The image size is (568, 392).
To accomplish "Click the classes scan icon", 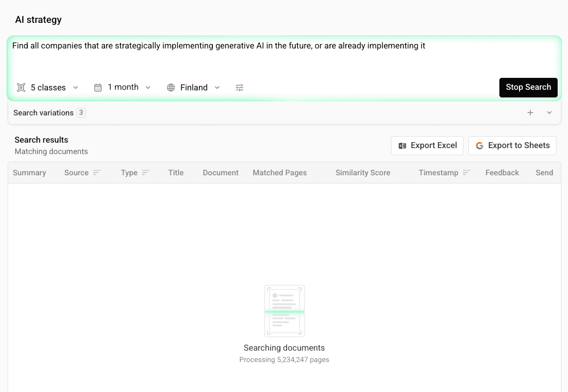I will coord(21,87).
